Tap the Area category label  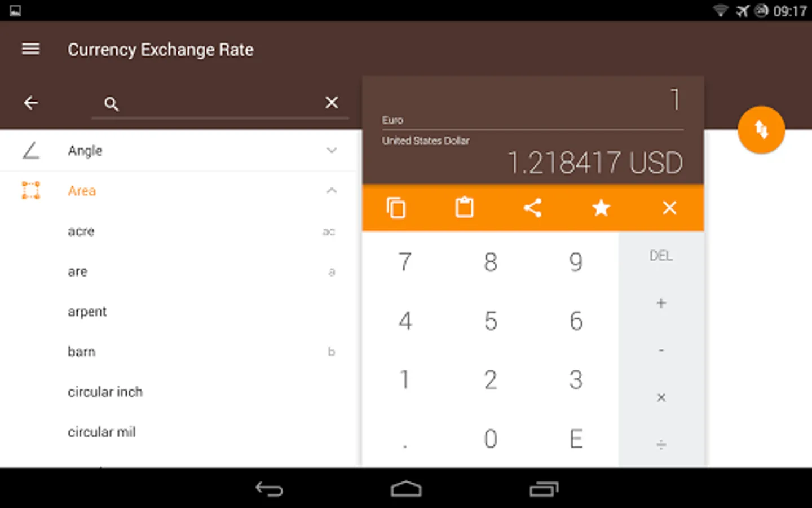(x=82, y=191)
